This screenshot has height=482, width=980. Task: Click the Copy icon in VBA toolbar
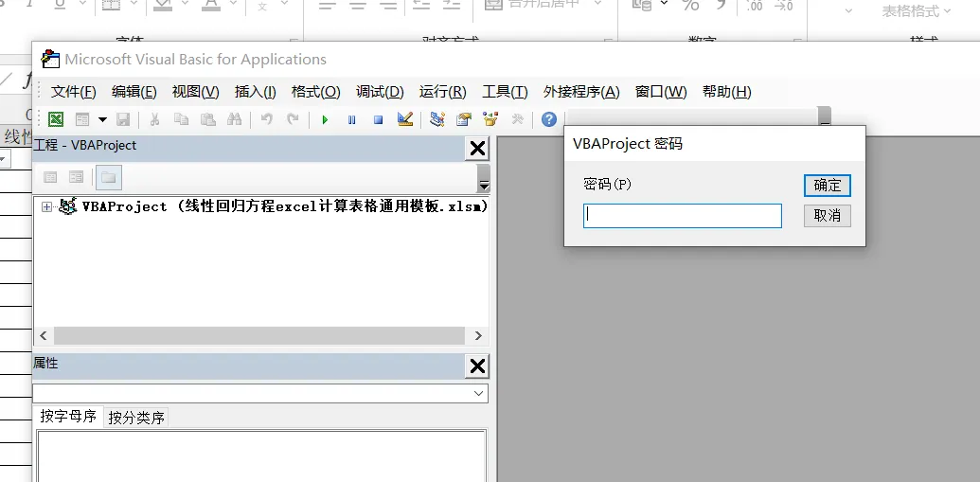click(181, 118)
